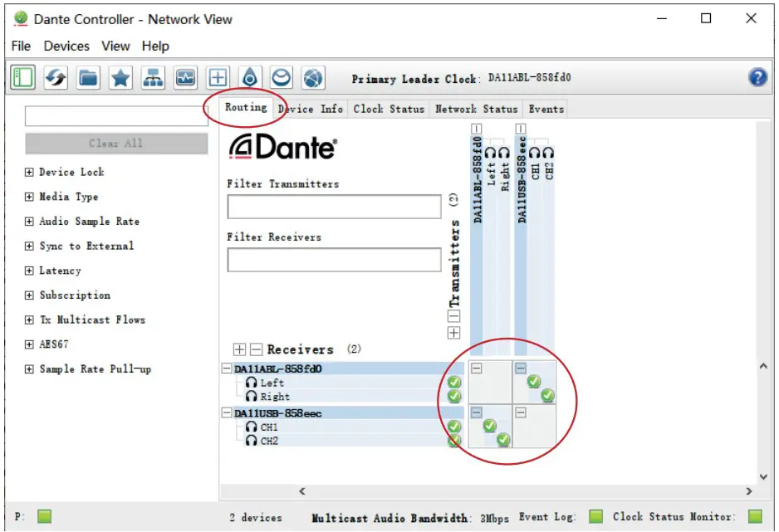Click the globe toolbar icon
This screenshot has height=532, width=779.
(x=313, y=78)
